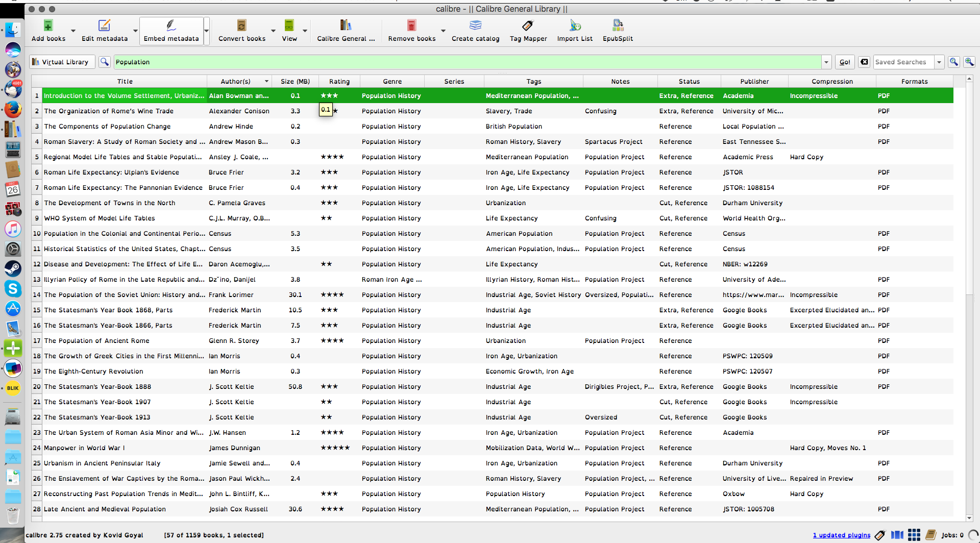Sort by the Title column header
Screen dimensions: 980x543
tap(125, 82)
